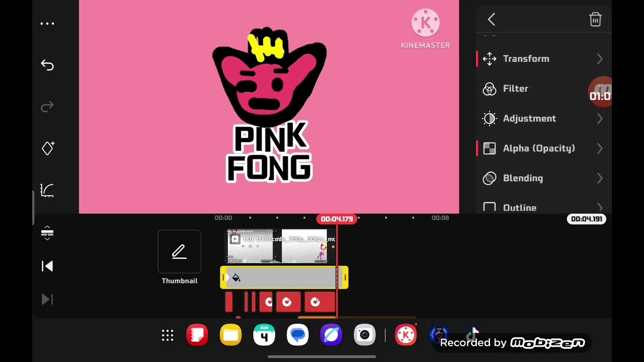Expand the timeline track height control
The height and width of the screenshot is (362, 644).
pos(47,233)
